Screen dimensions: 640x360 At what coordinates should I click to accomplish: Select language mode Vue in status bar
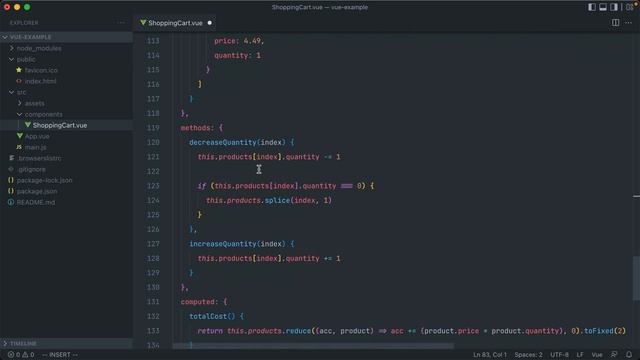597,355
